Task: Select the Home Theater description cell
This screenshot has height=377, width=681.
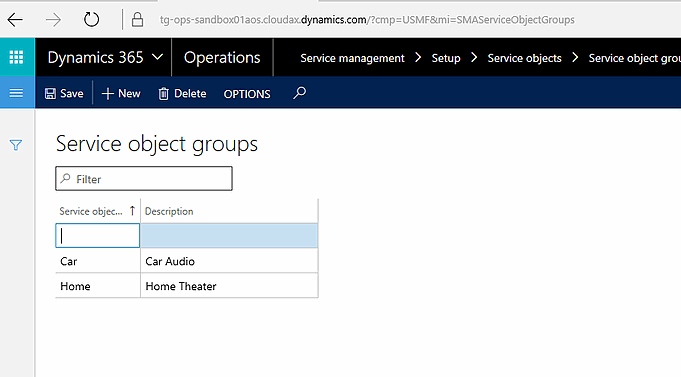Action: pos(229,286)
